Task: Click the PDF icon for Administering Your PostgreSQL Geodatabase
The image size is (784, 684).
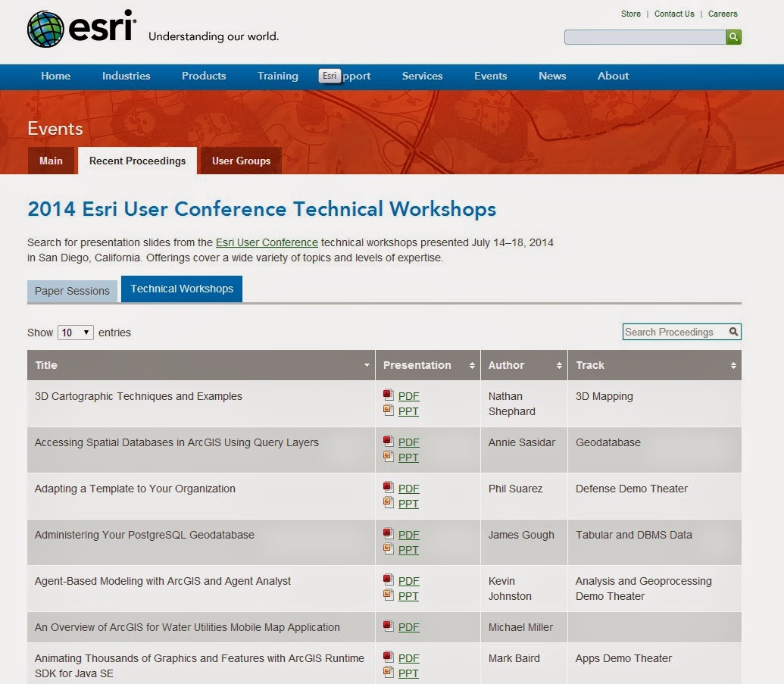Action: 387,534
